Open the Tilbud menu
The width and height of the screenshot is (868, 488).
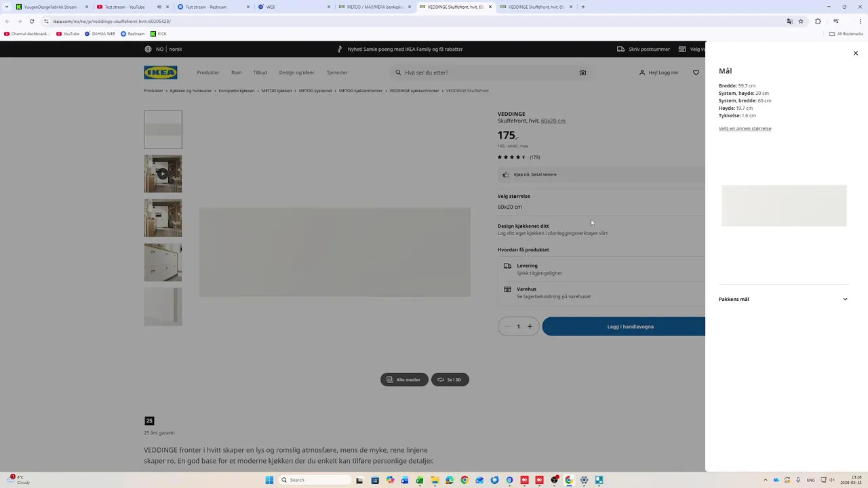(260, 73)
